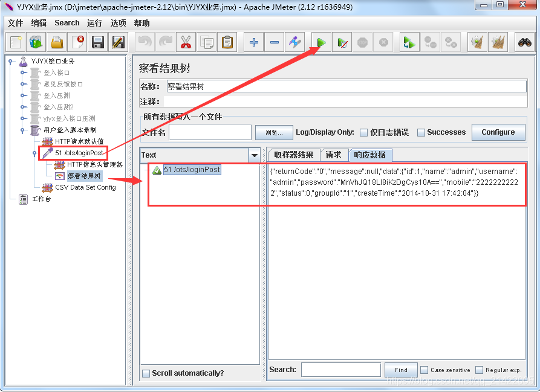Enable Case sensitive checkbox

click(x=425, y=370)
